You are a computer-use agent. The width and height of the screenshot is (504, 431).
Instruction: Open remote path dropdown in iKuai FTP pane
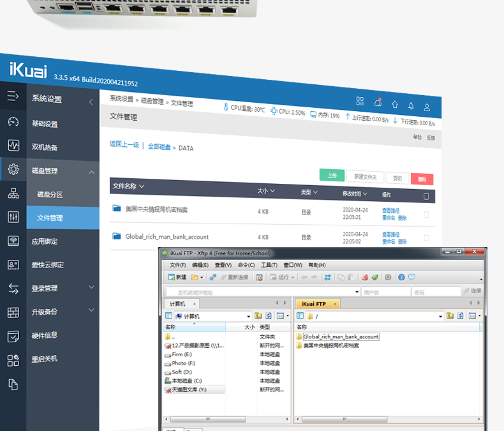[x=440, y=316]
